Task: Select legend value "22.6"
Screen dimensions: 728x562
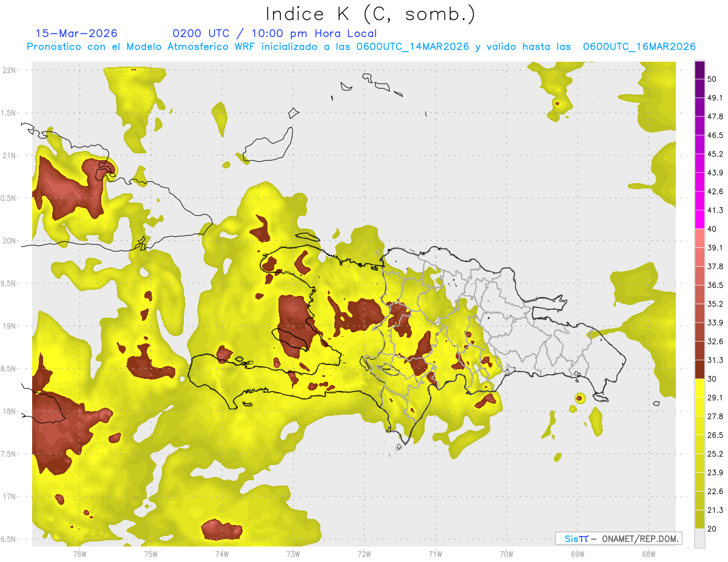Action: pos(715,491)
